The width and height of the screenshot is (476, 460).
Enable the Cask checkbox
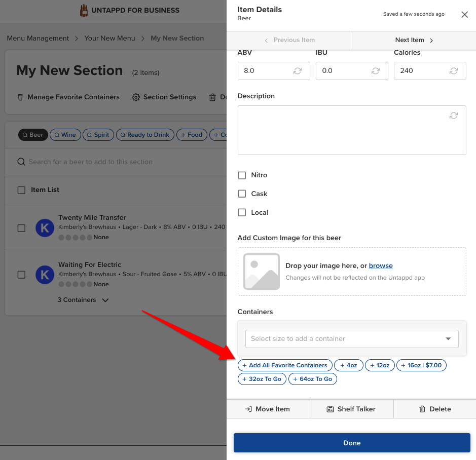point(242,194)
